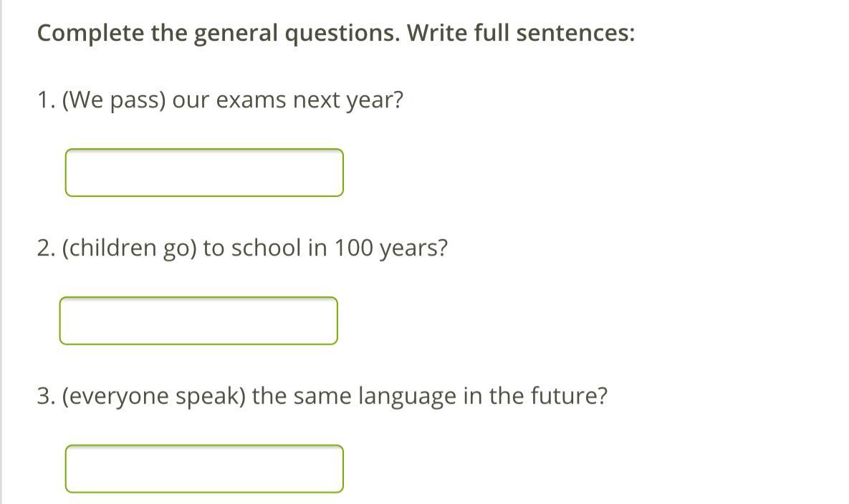Viewport: 849px width, 504px height.
Task: Click the word 'years?' in question 2
Action: click(x=414, y=248)
